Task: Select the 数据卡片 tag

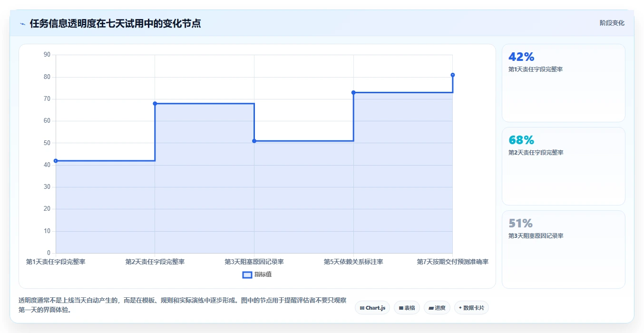Action: (471, 308)
